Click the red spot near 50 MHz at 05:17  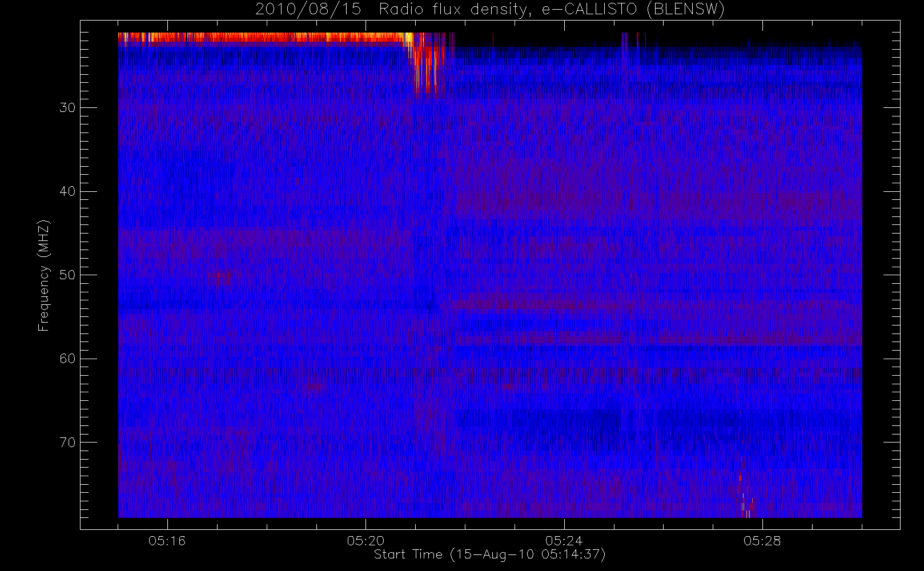[x=220, y=278]
